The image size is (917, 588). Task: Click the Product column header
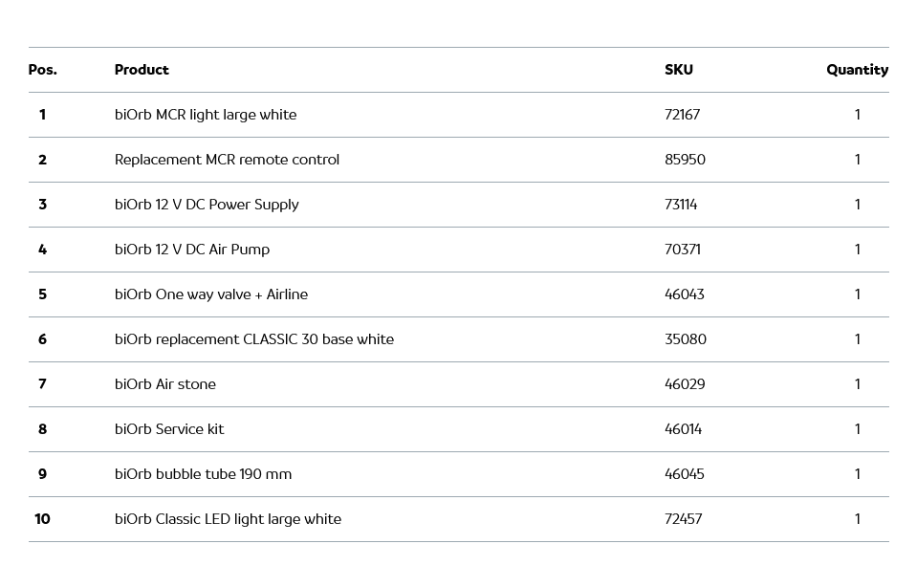pyautogui.click(x=142, y=70)
